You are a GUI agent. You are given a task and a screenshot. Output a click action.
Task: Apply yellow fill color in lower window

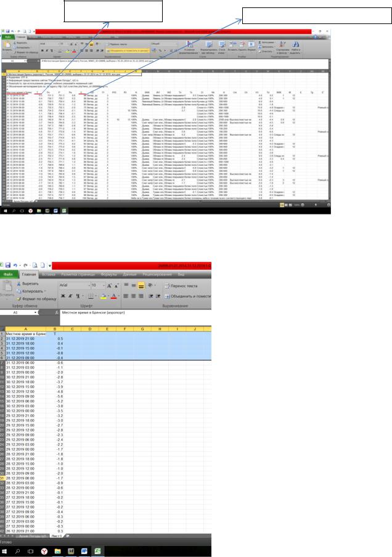103,296
